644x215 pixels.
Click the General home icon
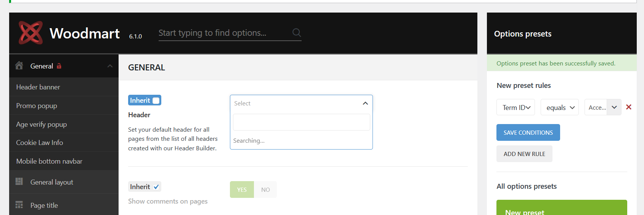click(19, 66)
